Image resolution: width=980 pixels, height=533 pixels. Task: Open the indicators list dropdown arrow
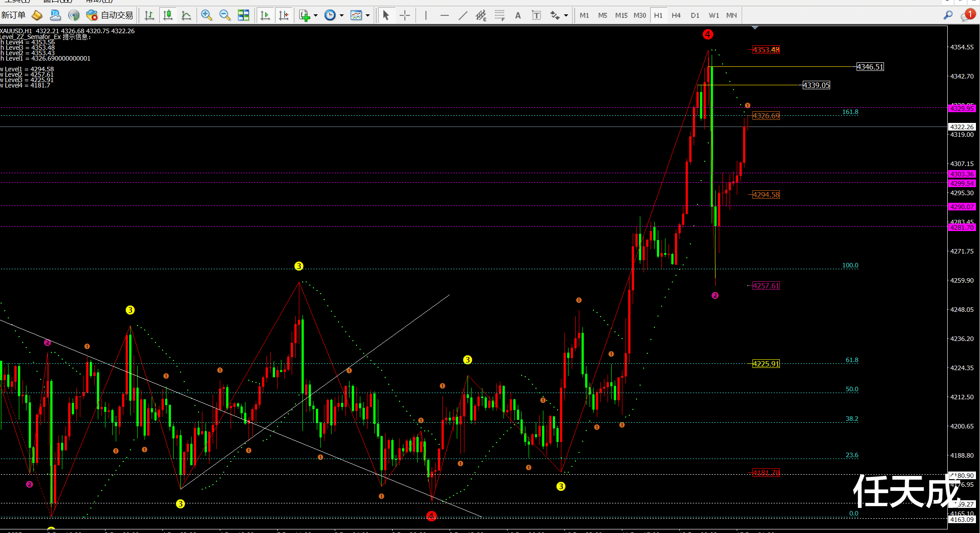coord(316,15)
